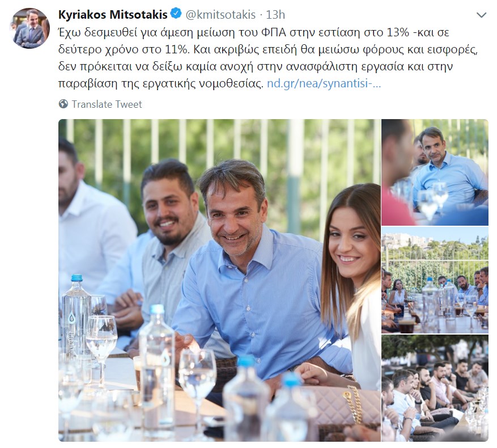Open the tweet options chevron menu
This screenshot has width=497, height=448.
[481, 15]
